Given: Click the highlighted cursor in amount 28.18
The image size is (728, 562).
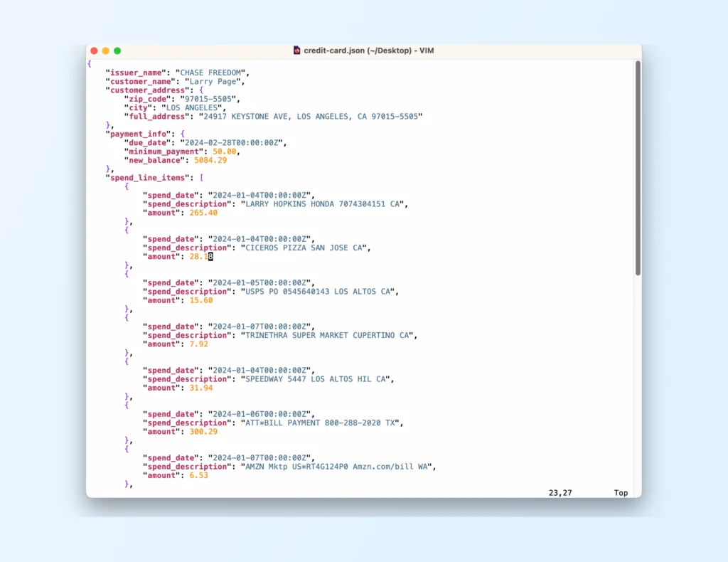Looking at the screenshot, I should tap(210, 257).
